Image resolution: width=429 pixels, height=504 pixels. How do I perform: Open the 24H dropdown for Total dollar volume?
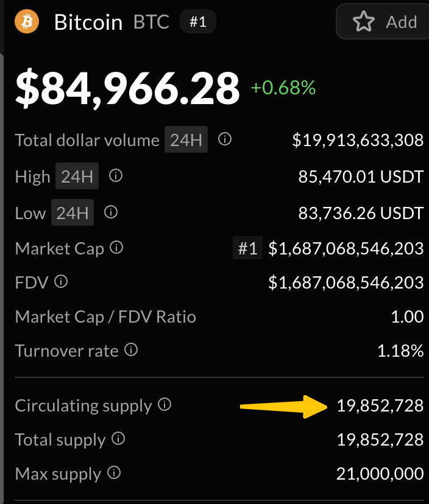coord(186,141)
